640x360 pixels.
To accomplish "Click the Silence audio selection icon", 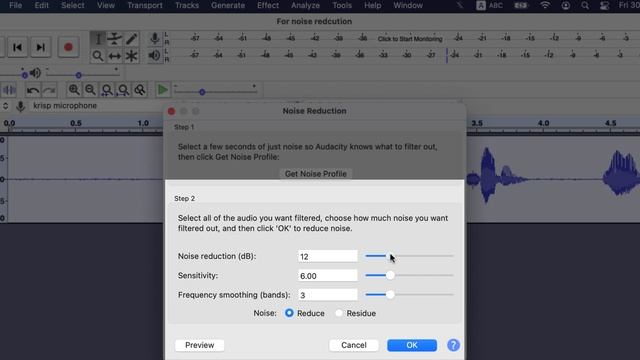I will (x=9, y=90).
